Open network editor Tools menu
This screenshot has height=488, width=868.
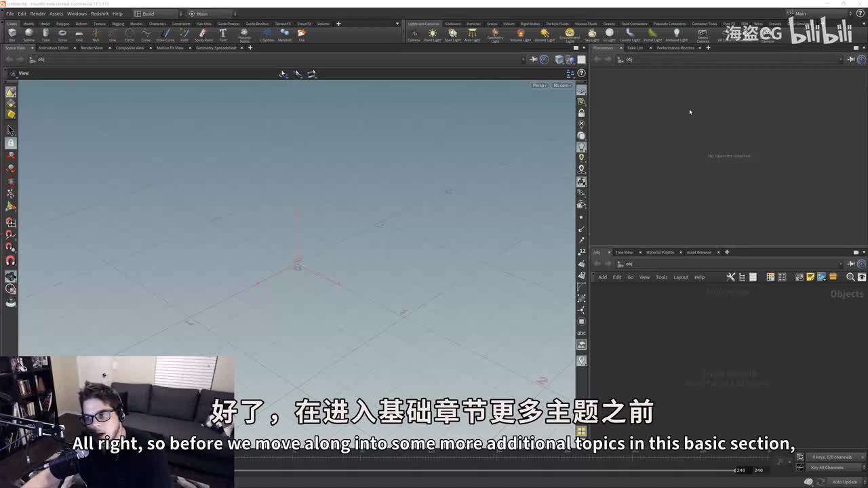pyautogui.click(x=661, y=277)
